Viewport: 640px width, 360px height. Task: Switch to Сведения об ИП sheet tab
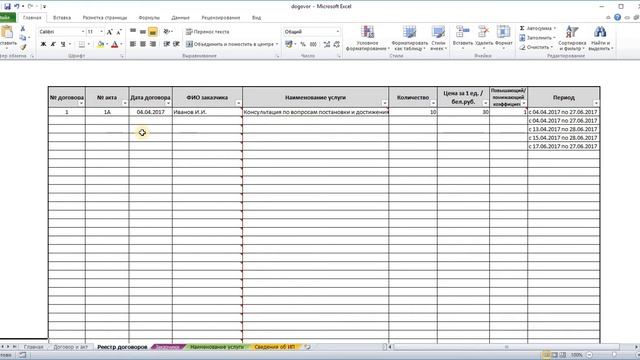[x=274, y=347]
